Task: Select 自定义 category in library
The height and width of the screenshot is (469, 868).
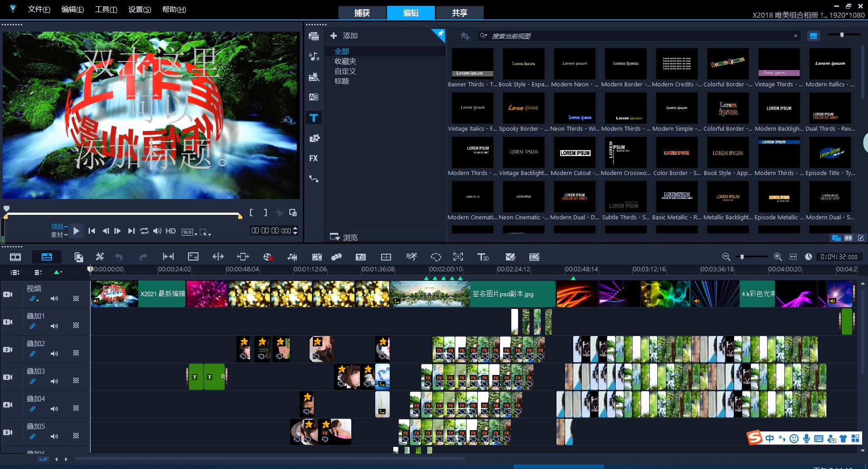Action: point(345,71)
